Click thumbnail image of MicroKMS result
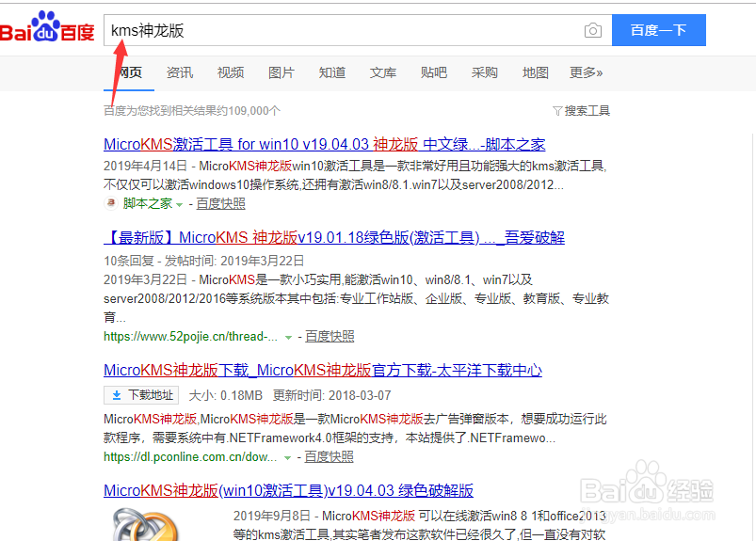This screenshot has width=756, height=541. [x=146, y=524]
